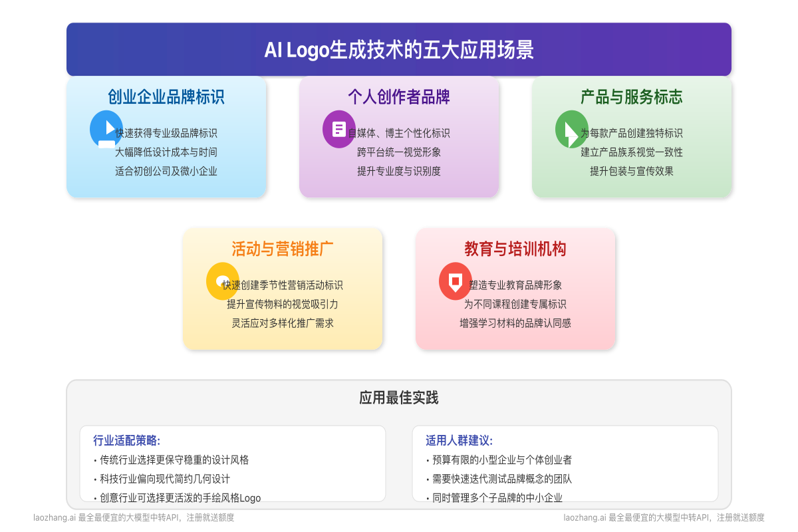Click the 行业适配策略: label

click(127, 440)
